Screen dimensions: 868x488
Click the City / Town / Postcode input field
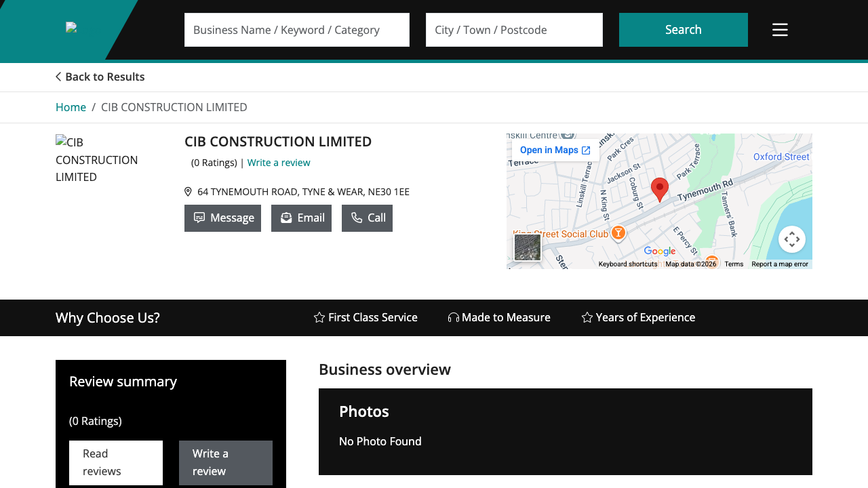(513, 29)
